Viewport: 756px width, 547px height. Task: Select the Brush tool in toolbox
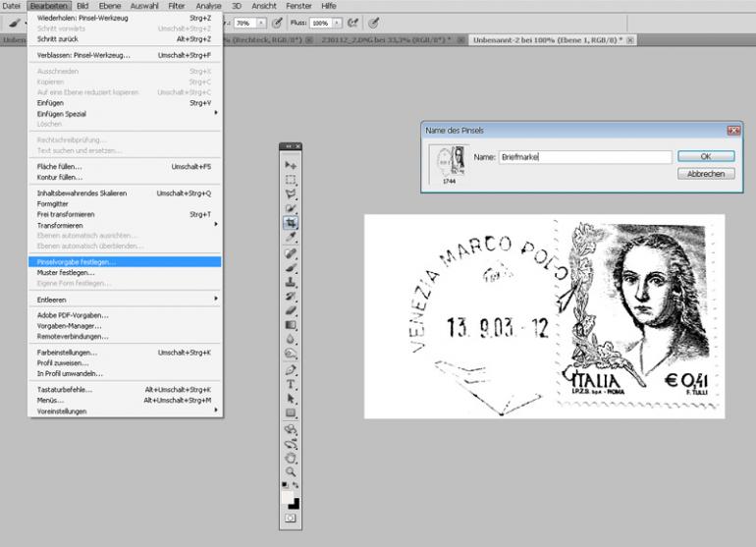pyautogui.click(x=291, y=268)
